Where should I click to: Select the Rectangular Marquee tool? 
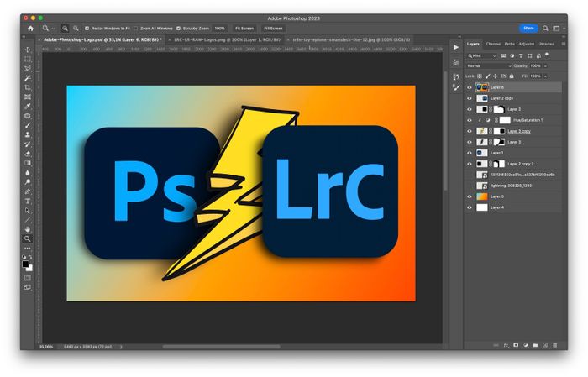point(28,60)
